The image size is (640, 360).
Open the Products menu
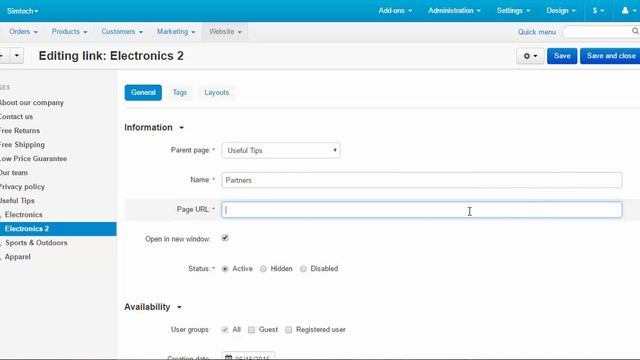click(x=69, y=31)
